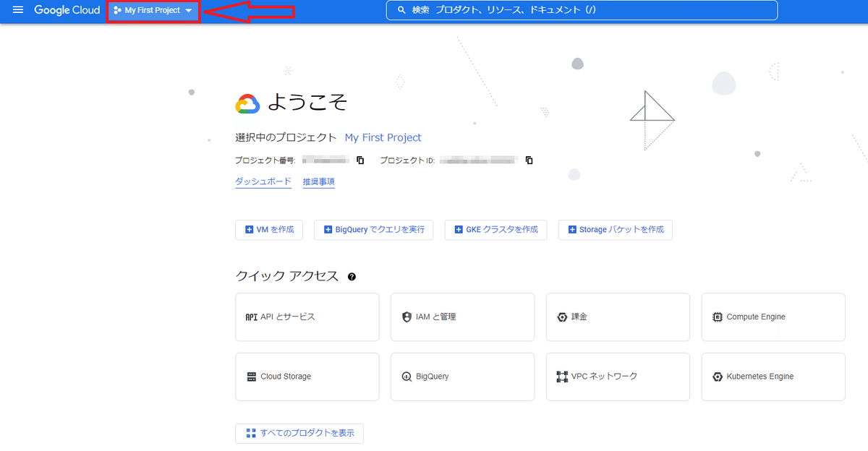868x451 pixels.
Task: Open the Cloud Storage card
Action: 307,377
